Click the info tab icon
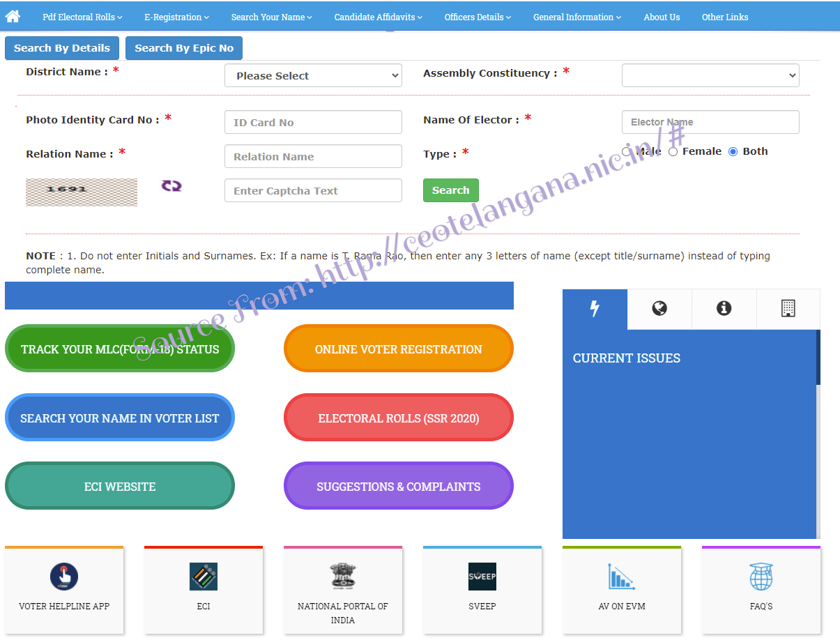 click(x=724, y=309)
